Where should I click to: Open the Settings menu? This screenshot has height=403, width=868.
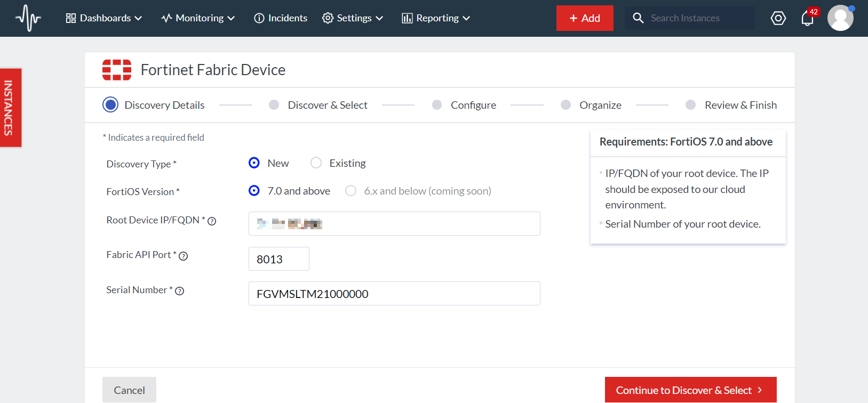[x=353, y=18]
